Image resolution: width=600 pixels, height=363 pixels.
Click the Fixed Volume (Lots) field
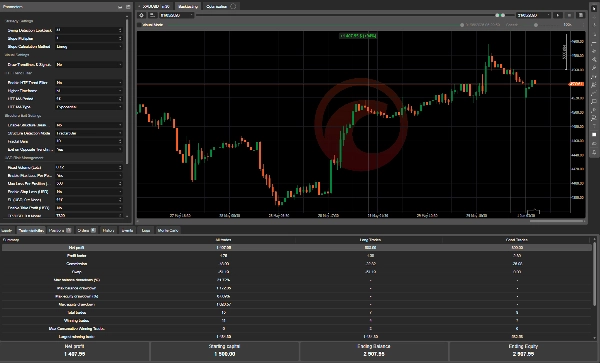point(88,168)
